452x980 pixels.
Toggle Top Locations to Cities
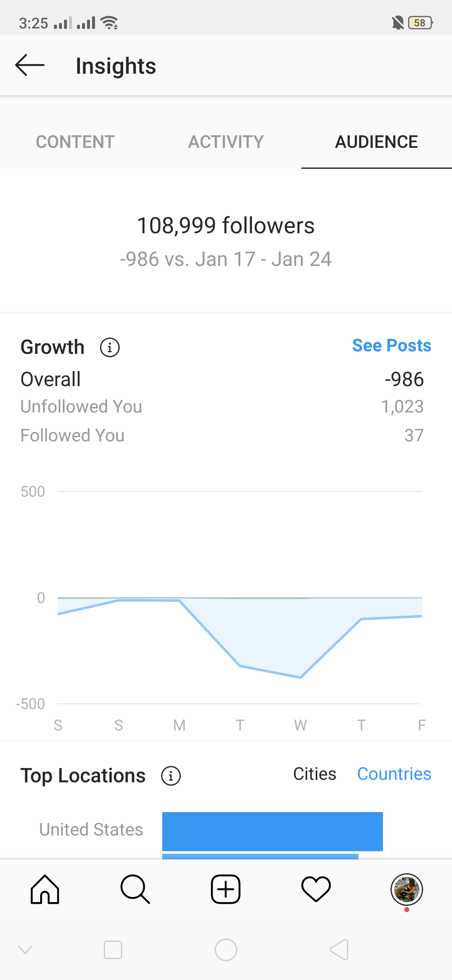point(315,774)
